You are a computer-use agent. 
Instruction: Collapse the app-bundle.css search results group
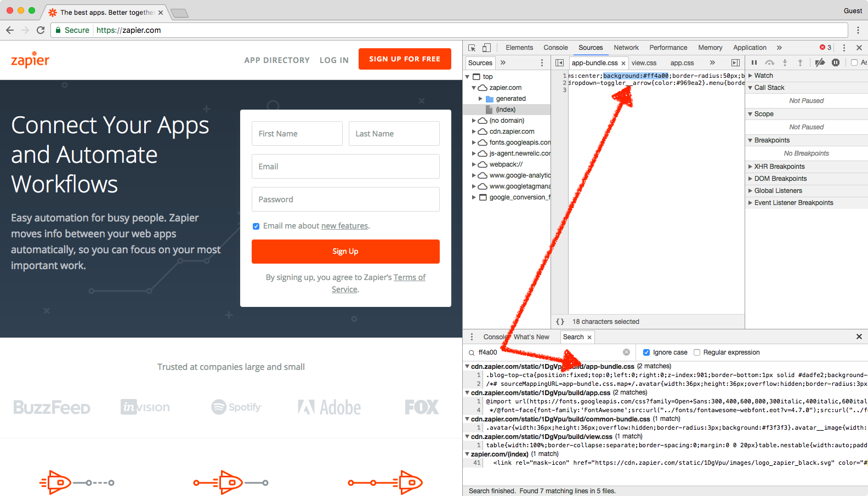[467, 366]
